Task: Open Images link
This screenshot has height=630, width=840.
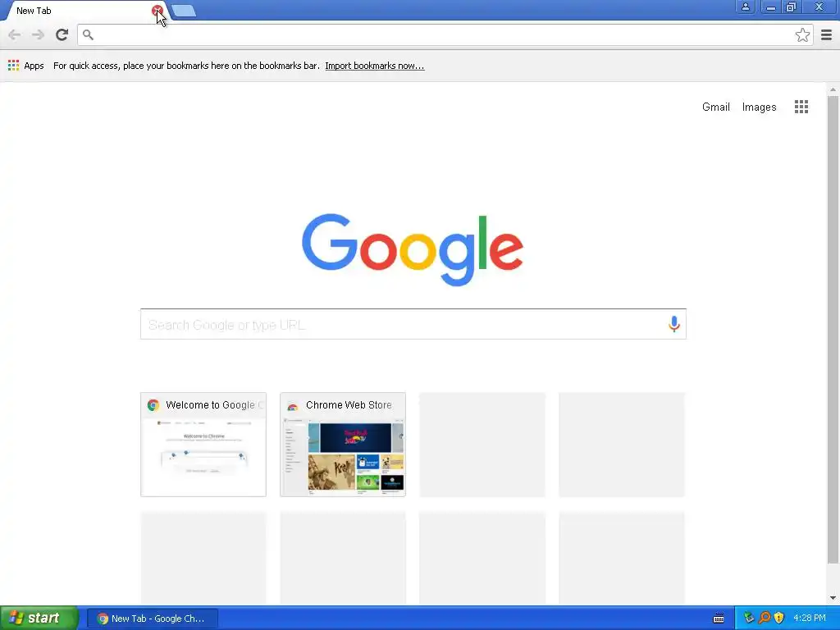Action: tap(759, 107)
